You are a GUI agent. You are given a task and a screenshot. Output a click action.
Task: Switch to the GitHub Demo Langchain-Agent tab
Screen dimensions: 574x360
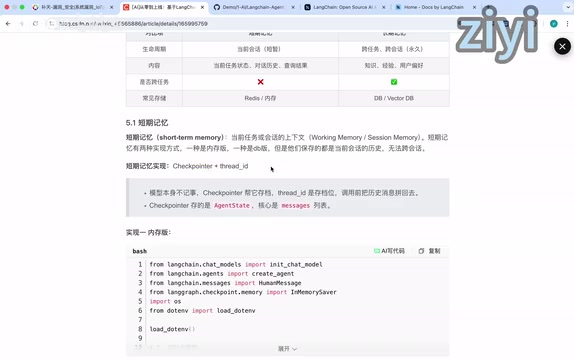coord(254,7)
